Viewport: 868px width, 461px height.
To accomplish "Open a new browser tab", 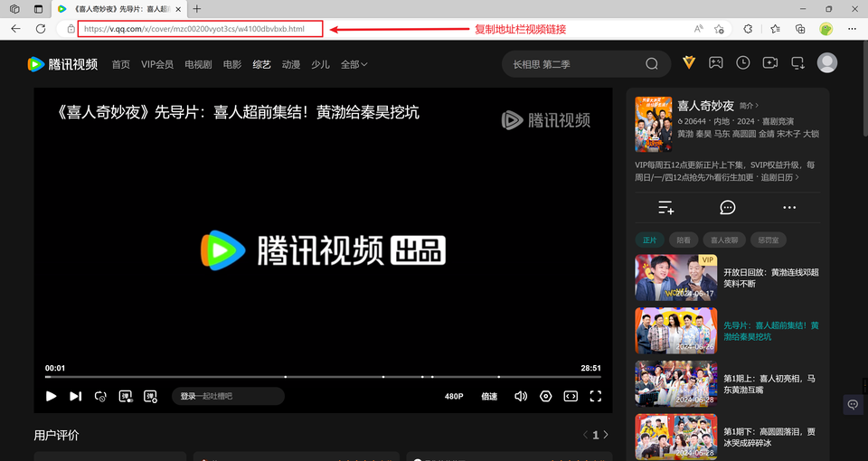I will (196, 9).
